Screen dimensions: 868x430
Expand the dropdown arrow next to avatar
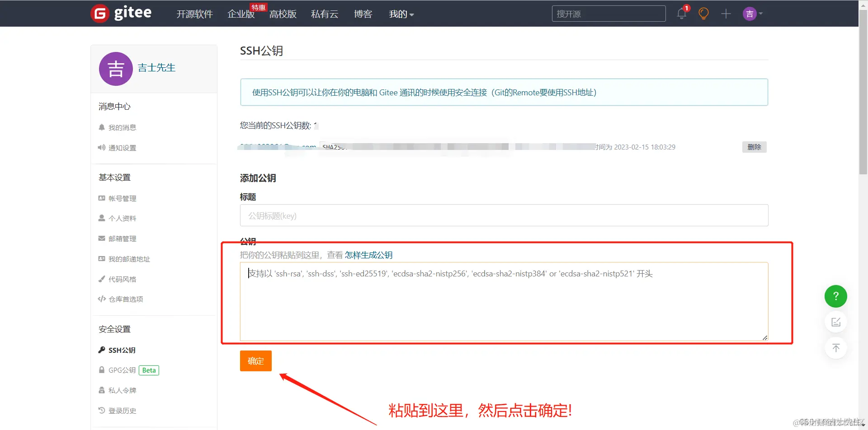[x=761, y=14]
